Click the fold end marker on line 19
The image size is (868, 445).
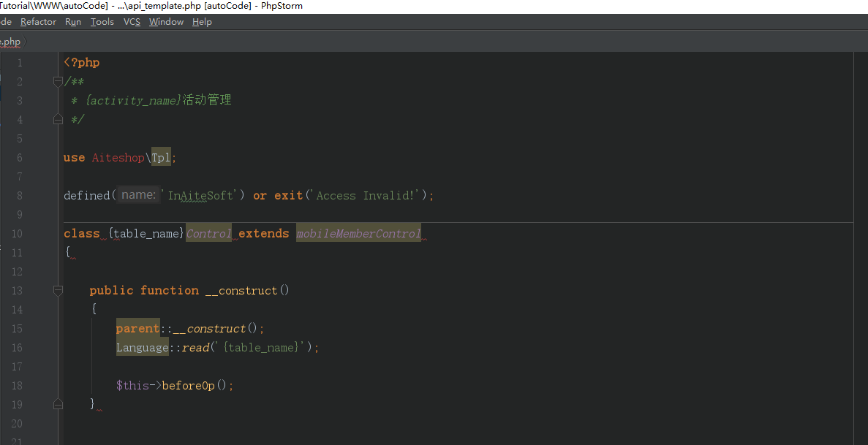tap(58, 405)
